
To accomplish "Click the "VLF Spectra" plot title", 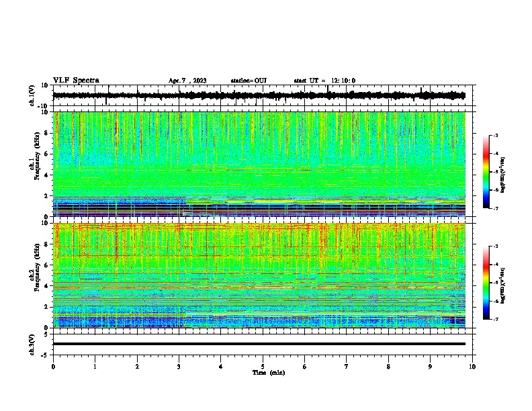I will coord(76,81).
